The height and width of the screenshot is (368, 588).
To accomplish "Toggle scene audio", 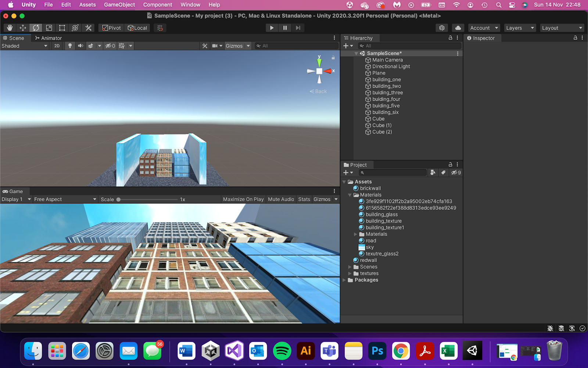I will pos(80,46).
